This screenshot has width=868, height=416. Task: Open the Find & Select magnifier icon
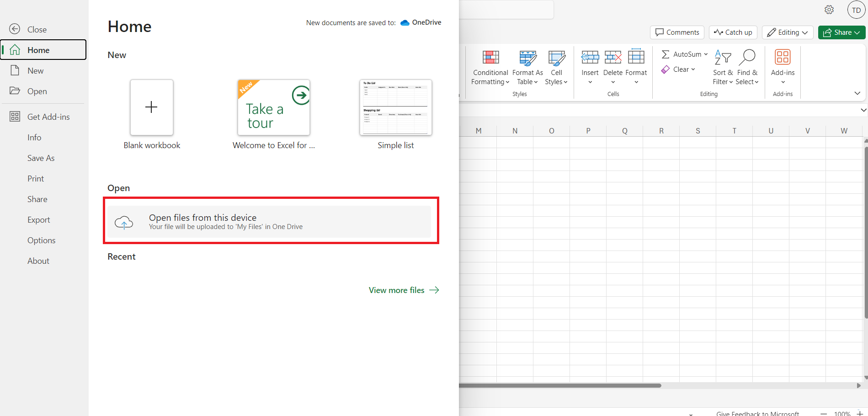pos(747,58)
